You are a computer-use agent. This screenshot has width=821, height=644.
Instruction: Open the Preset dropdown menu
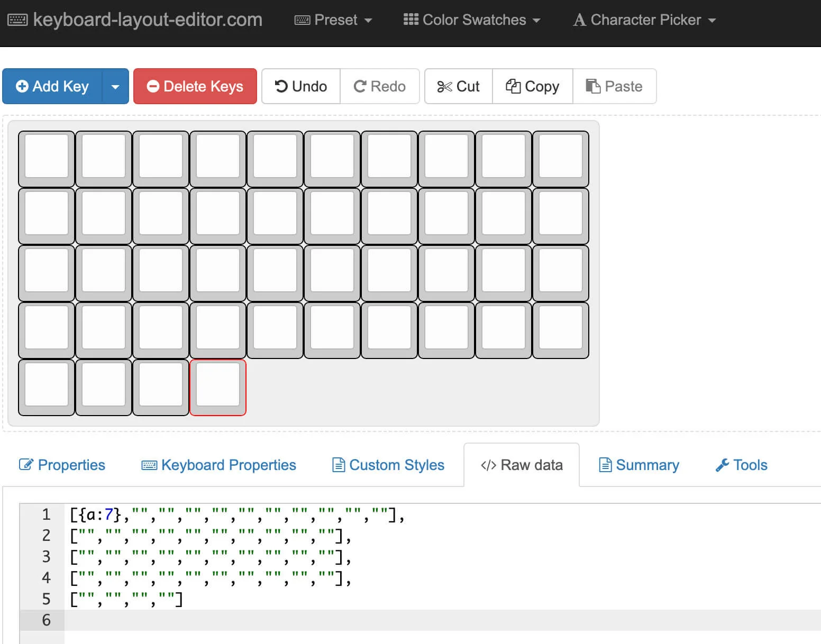333,20
